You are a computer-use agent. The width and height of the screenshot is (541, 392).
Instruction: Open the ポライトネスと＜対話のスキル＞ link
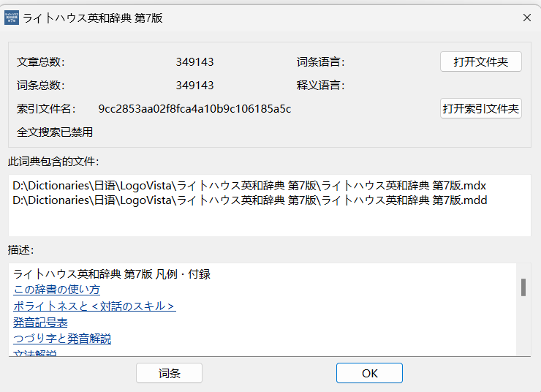[94, 306]
